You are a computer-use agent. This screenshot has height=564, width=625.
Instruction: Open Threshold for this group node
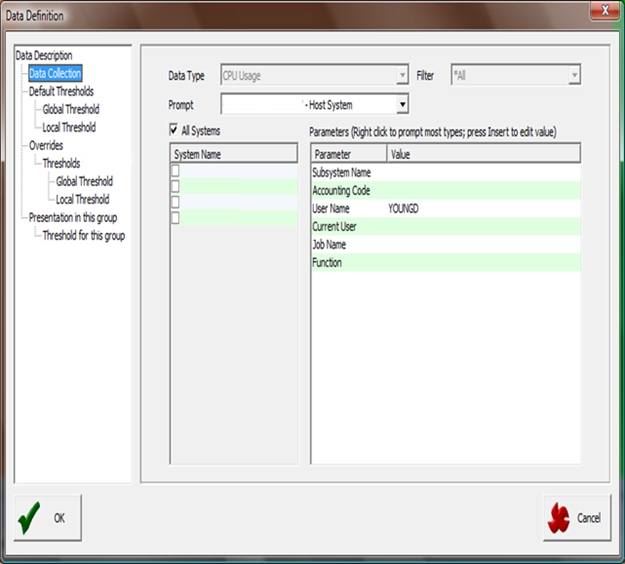(83, 236)
